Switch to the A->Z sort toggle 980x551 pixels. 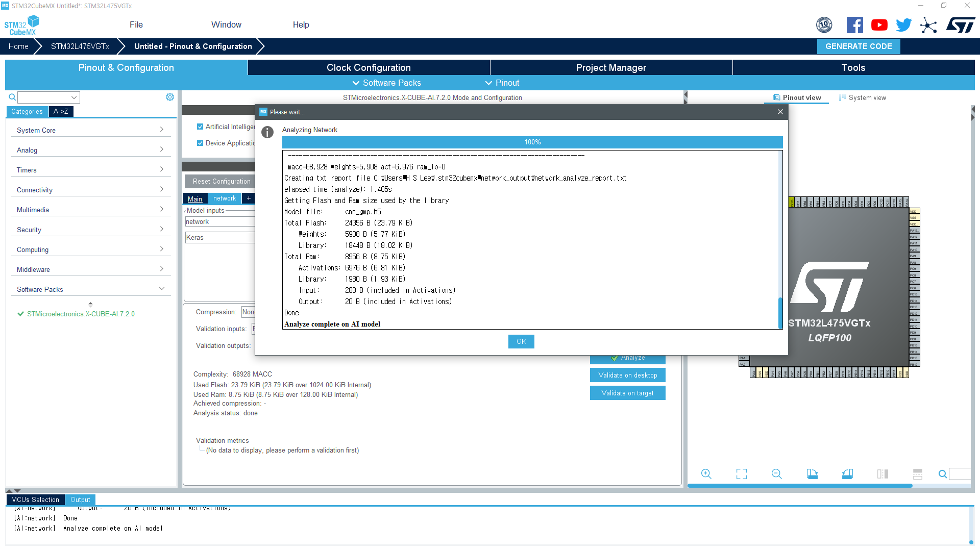61,111
